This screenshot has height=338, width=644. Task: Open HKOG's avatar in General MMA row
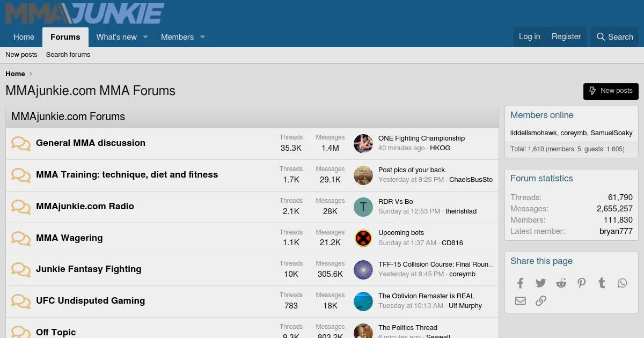(x=363, y=144)
